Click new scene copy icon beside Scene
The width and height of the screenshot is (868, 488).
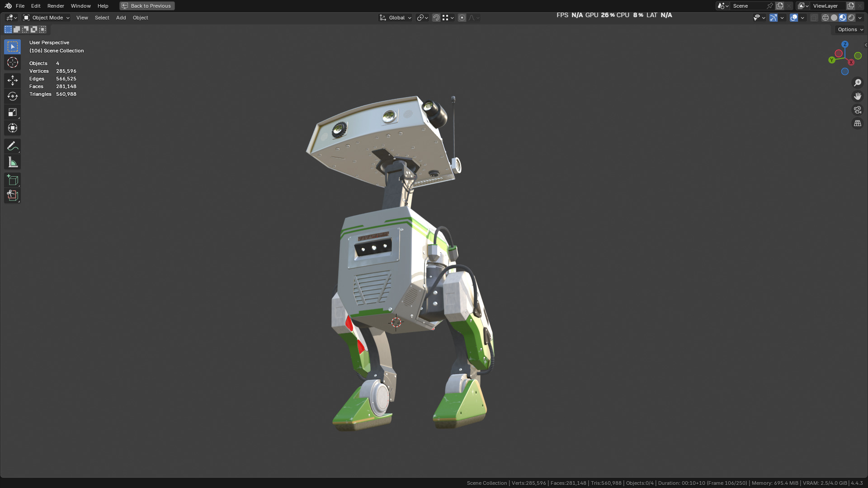780,6
